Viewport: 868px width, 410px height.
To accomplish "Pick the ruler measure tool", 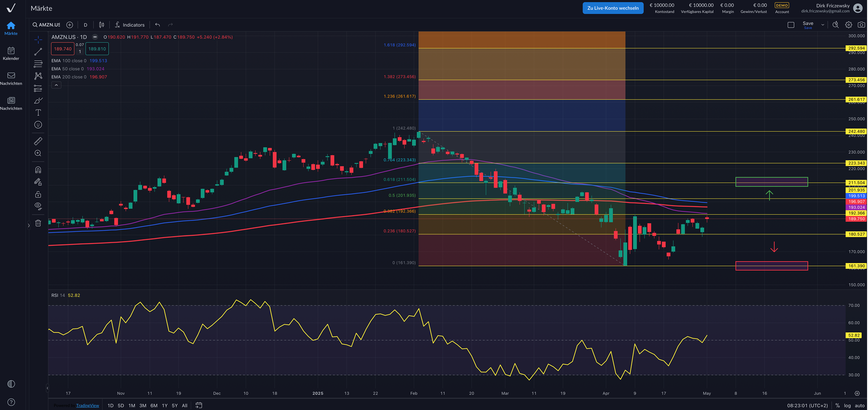I will pyautogui.click(x=38, y=141).
